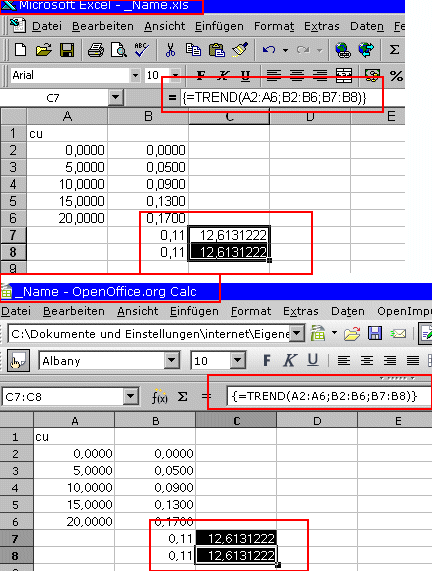Click the Excel Save floppy disk icon
Screen dimensions: 432x571
pos(67,50)
